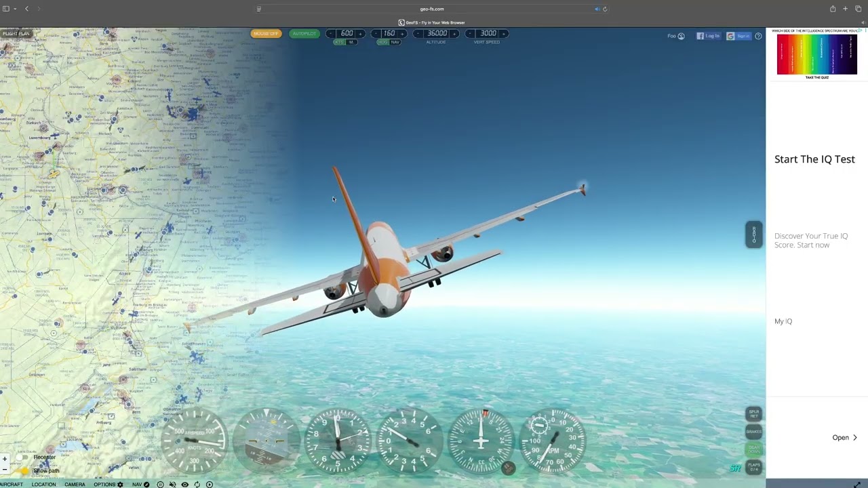
Task: Show browser tab overview
Action: 858,9
